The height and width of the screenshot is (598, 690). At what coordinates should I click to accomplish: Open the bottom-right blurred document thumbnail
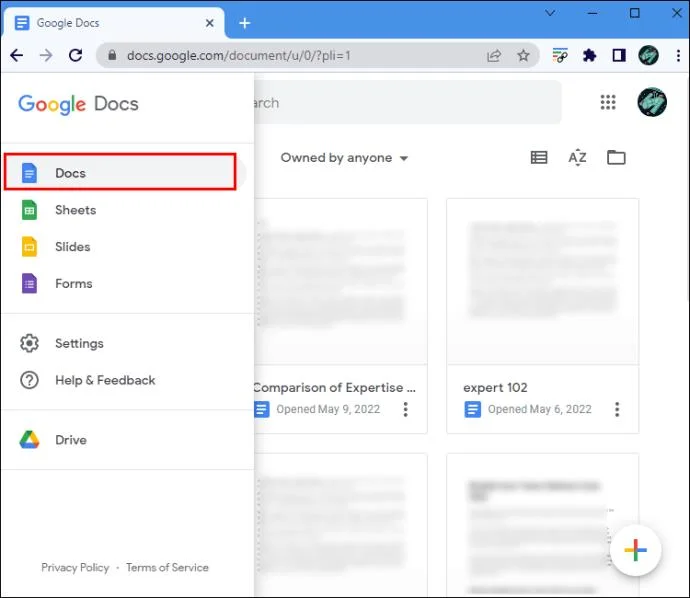coord(543,524)
